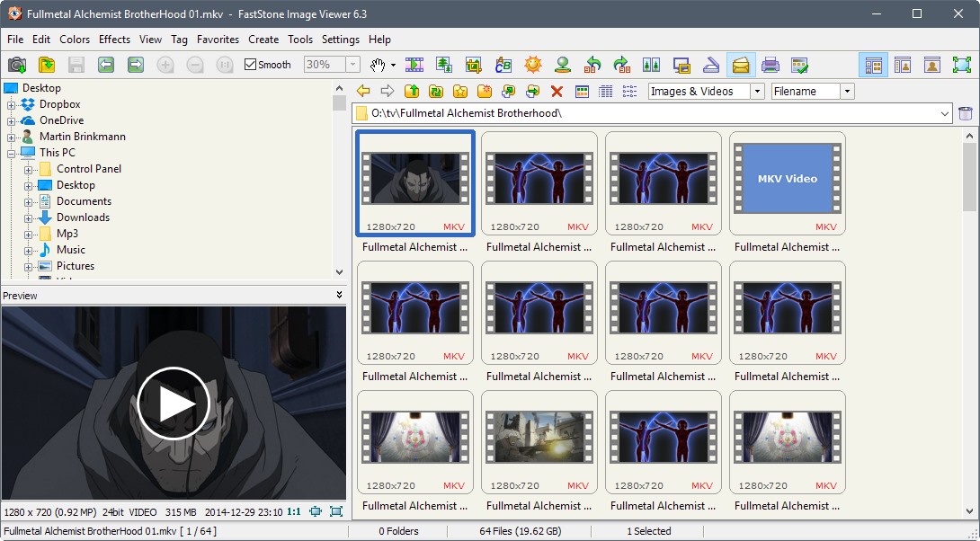Acquire images from scanner icon

[710, 65]
